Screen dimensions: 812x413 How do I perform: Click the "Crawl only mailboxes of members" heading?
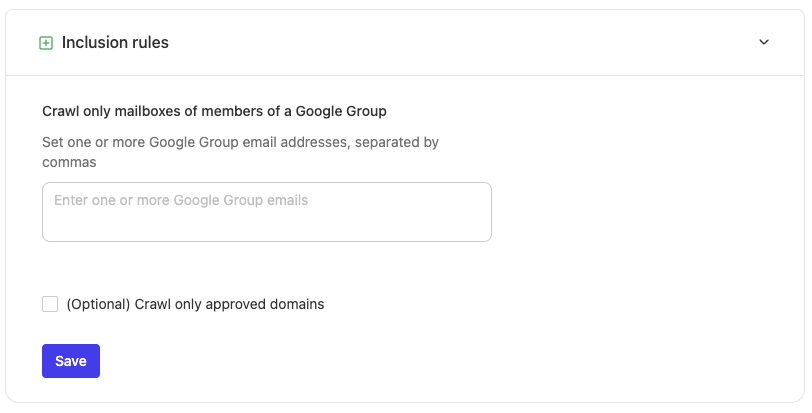pos(150,111)
